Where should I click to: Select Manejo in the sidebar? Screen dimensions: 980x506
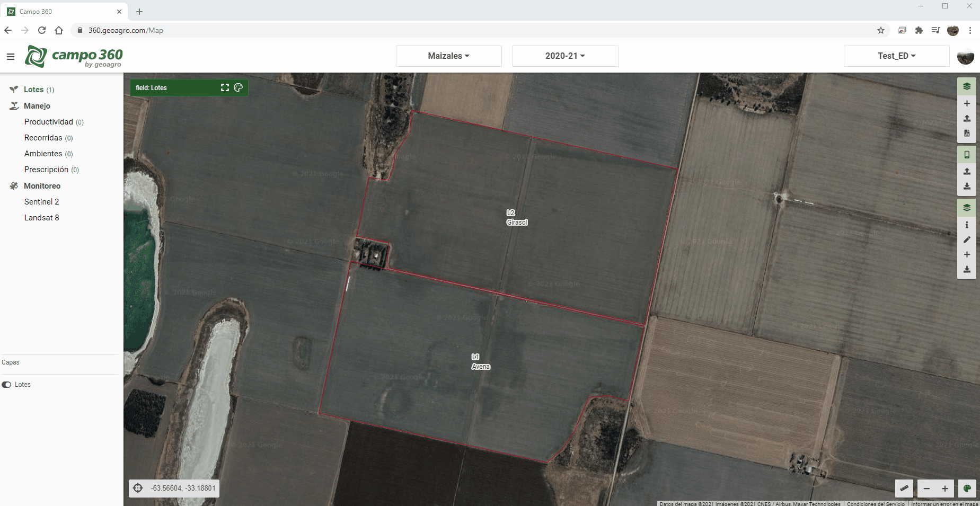coord(37,106)
